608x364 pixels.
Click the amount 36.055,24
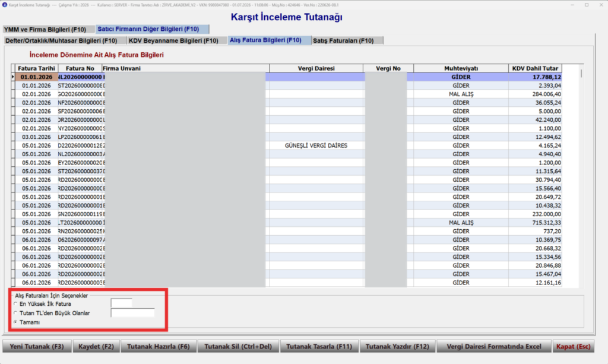[x=535, y=103]
